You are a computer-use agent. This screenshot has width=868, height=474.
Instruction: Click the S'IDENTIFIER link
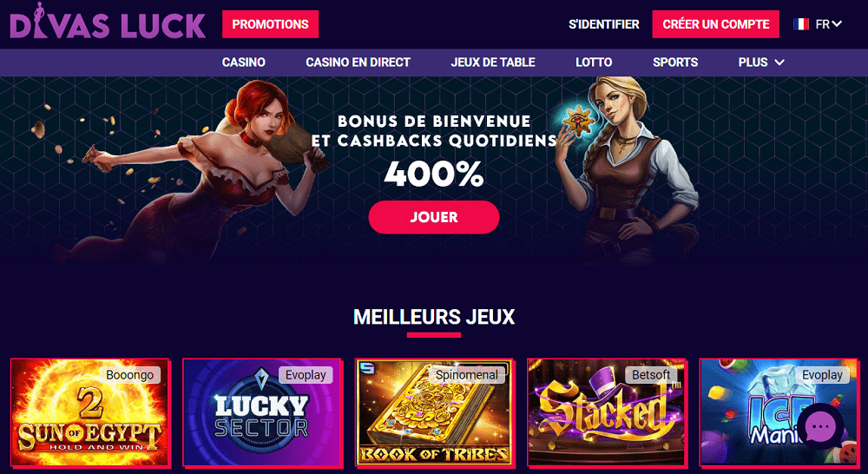click(604, 24)
